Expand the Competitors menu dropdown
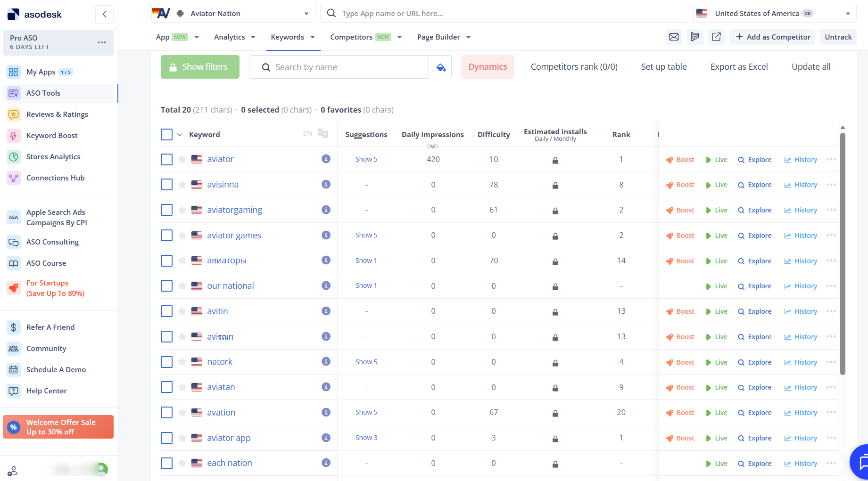Image resolution: width=868 pixels, height=481 pixels. click(366, 37)
